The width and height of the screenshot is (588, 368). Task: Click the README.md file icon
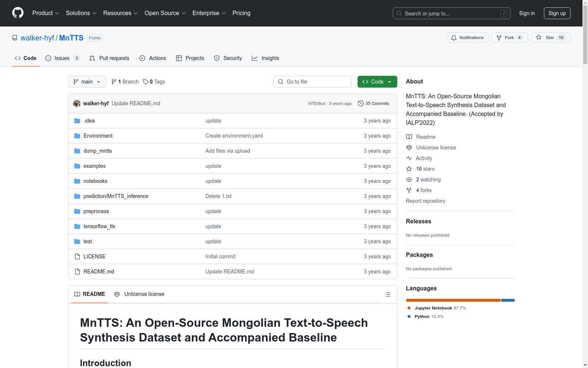coord(77,272)
